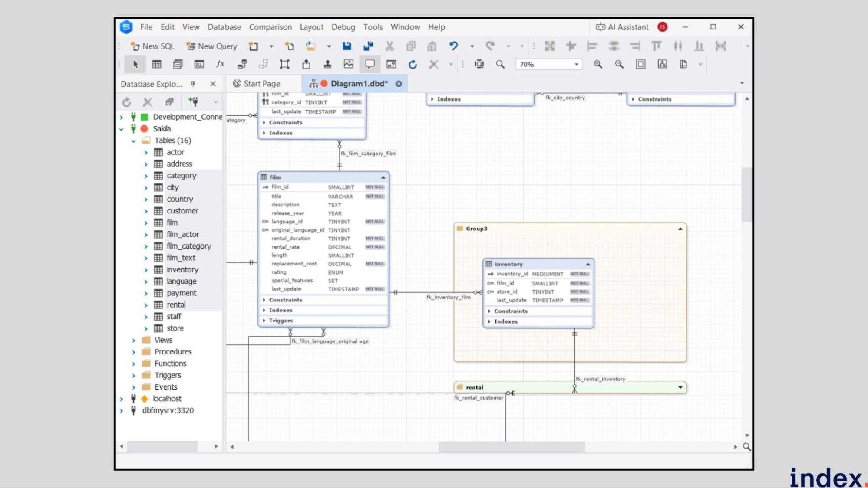Click the Zoom In magnifier icon
The width and height of the screenshot is (868, 488).
[x=598, y=64]
